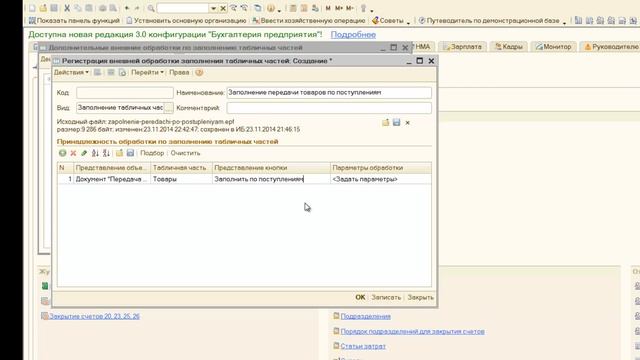Sort table rows ascending

[x=95, y=153]
